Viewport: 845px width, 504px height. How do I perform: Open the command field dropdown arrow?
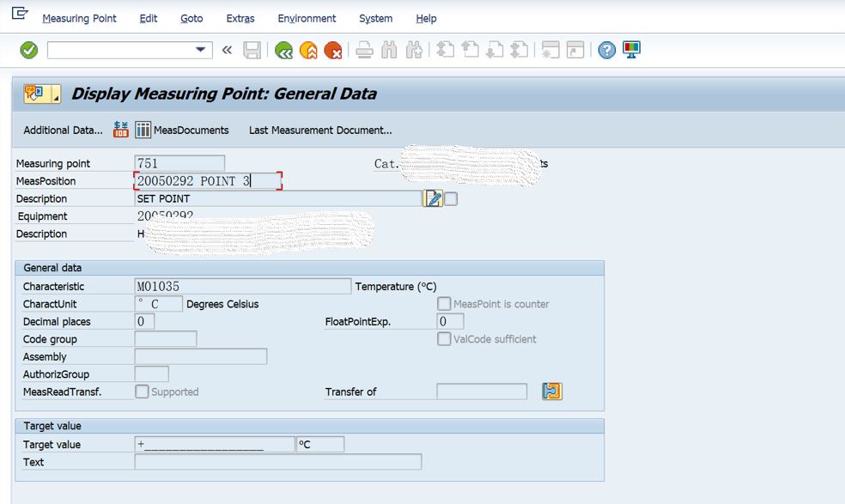coord(200,50)
